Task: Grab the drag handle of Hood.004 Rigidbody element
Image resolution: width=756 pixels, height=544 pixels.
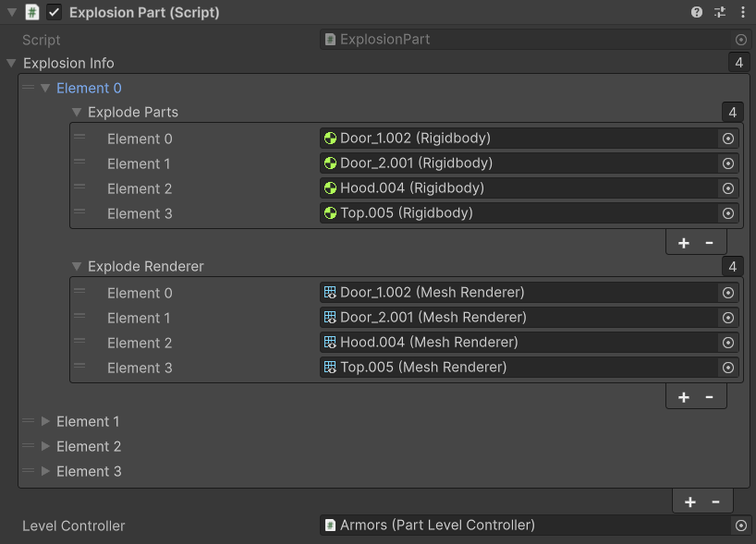Action: tap(79, 188)
